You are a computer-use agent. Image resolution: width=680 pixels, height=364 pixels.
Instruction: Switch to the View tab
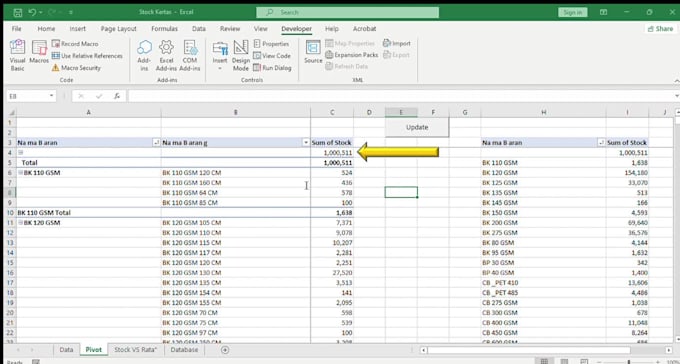point(261,29)
